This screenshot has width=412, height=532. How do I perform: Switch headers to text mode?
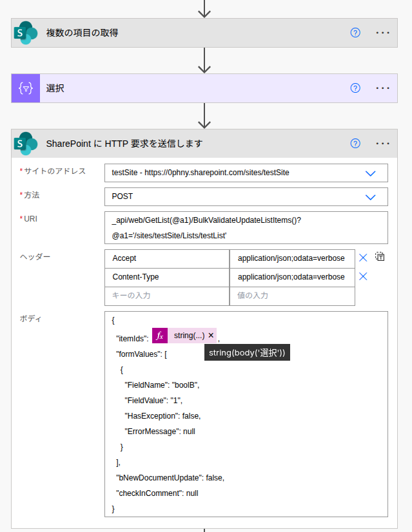[380, 257]
